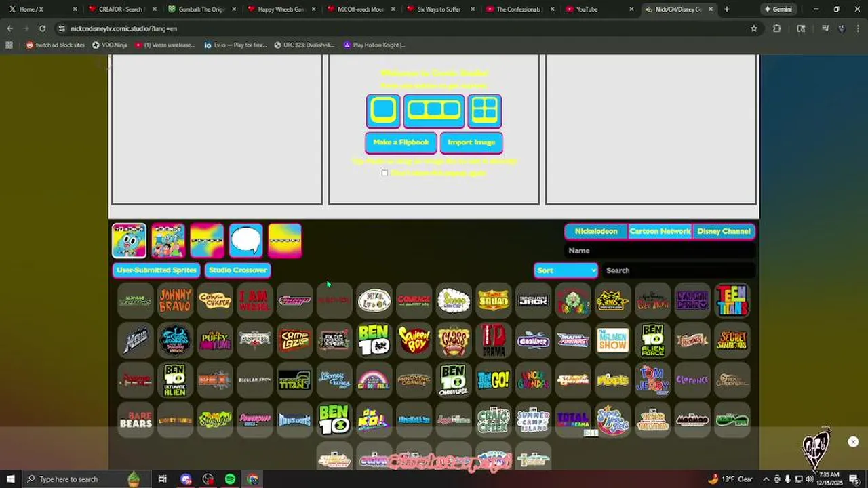Open the Chowder sprite set
Viewport: 868px width, 488px height.
point(533,340)
